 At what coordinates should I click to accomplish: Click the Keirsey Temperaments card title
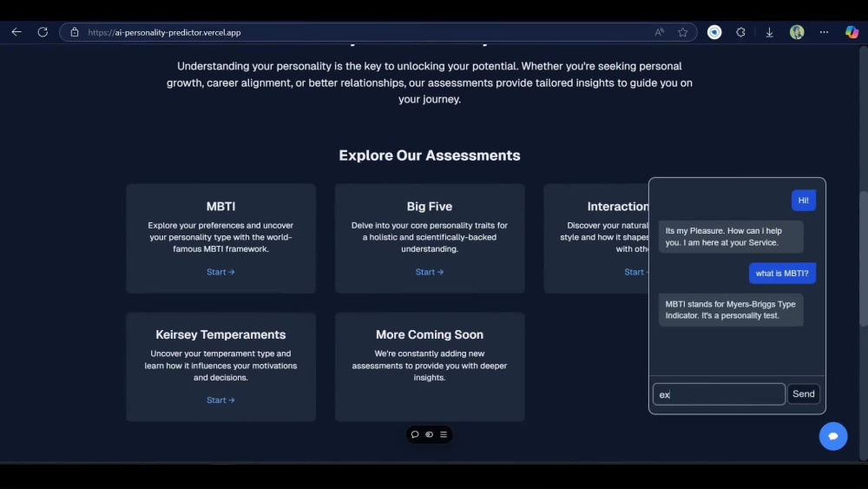(x=220, y=334)
